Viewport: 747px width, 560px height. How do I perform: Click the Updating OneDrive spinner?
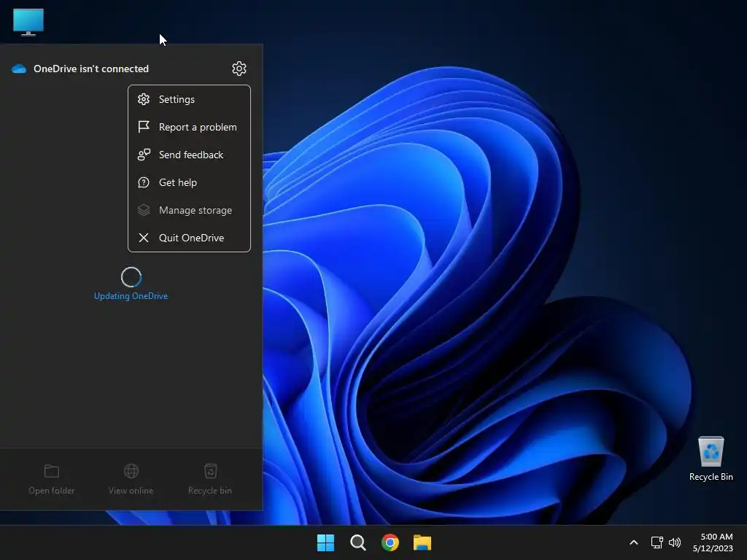click(131, 277)
